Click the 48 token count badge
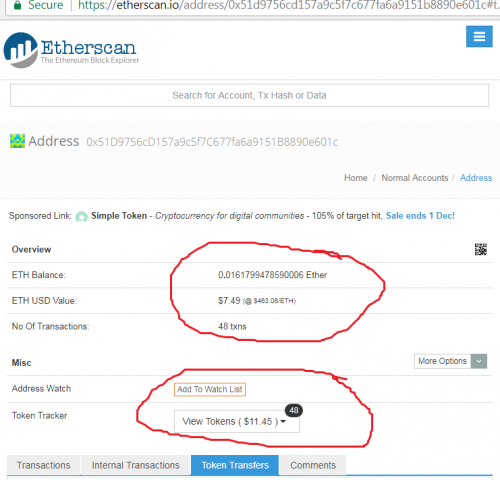This screenshot has height=480, width=500. [x=294, y=410]
